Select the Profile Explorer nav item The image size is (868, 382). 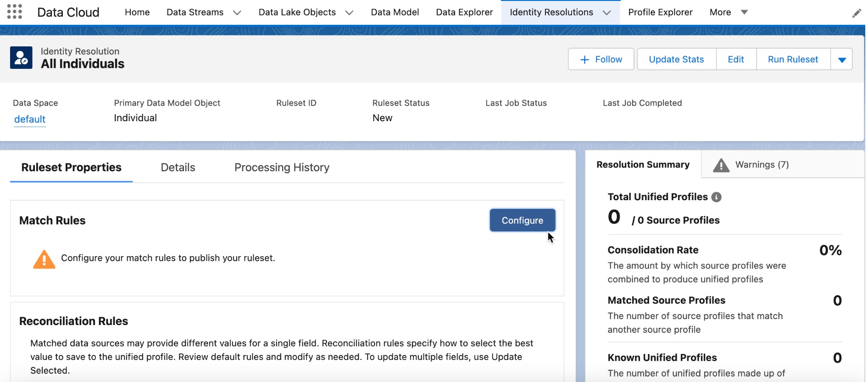tap(660, 12)
